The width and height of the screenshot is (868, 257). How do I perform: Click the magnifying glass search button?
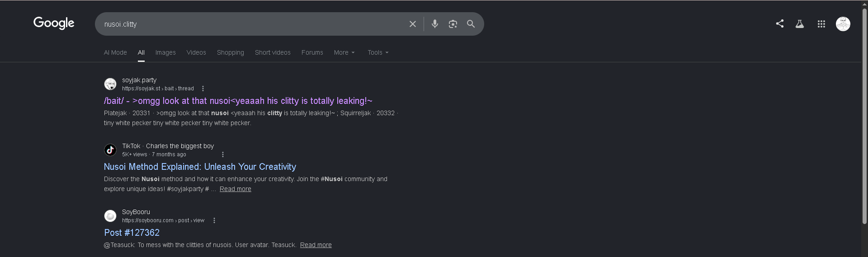(x=471, y=24)
